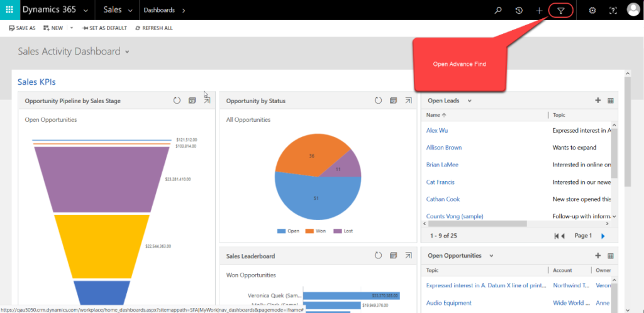Screen dimensions: 644x313
Task: Add a new record in Open Leads
Action: tap(598, 101)
